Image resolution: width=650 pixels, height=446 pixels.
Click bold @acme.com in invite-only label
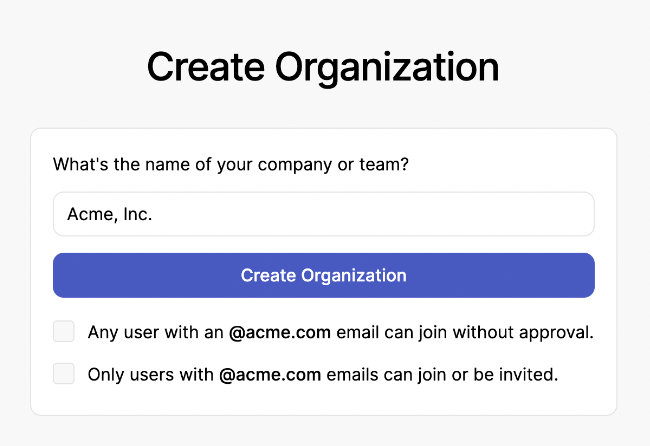point(270,375)
